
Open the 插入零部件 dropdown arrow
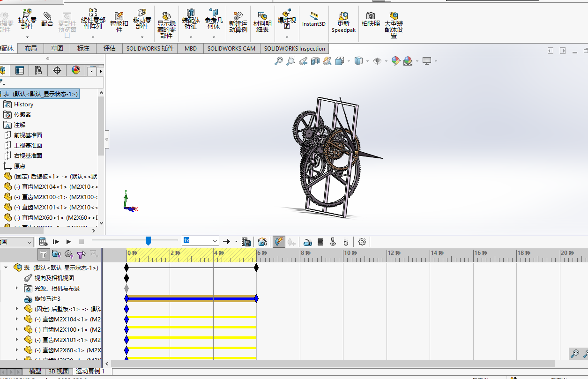point(27,37)
